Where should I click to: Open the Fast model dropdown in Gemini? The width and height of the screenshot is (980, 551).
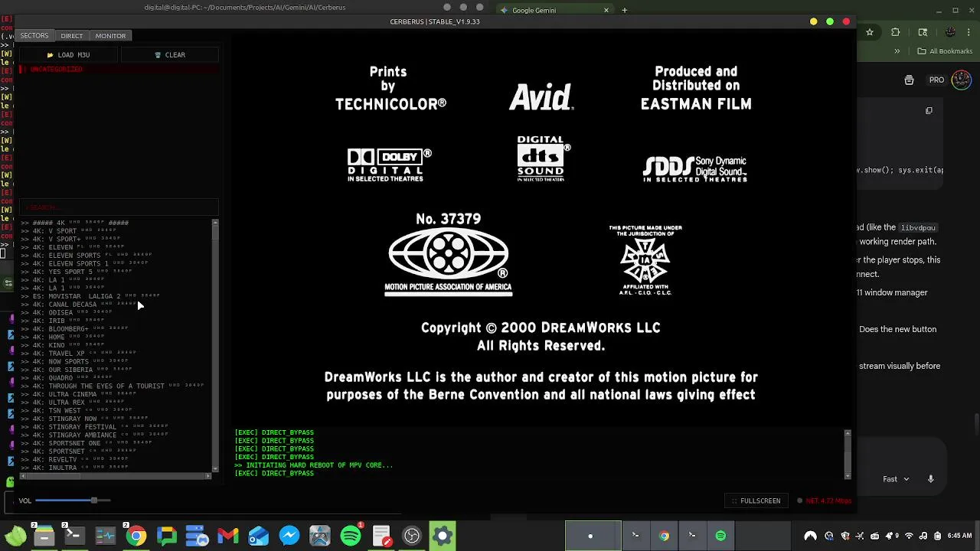896,479
